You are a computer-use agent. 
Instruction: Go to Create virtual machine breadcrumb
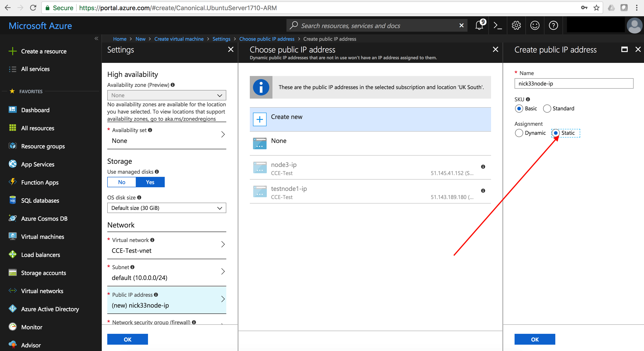point(179,39)
